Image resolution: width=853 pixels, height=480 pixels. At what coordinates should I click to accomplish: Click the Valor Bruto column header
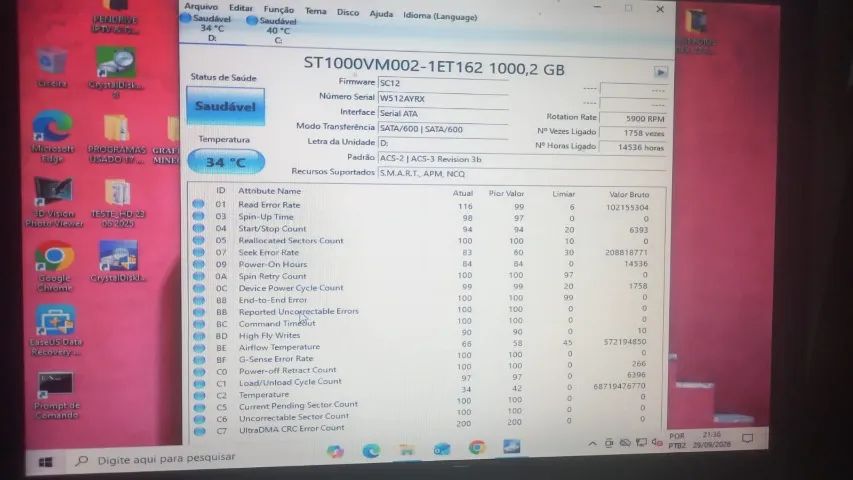click(x=629, y=194)
